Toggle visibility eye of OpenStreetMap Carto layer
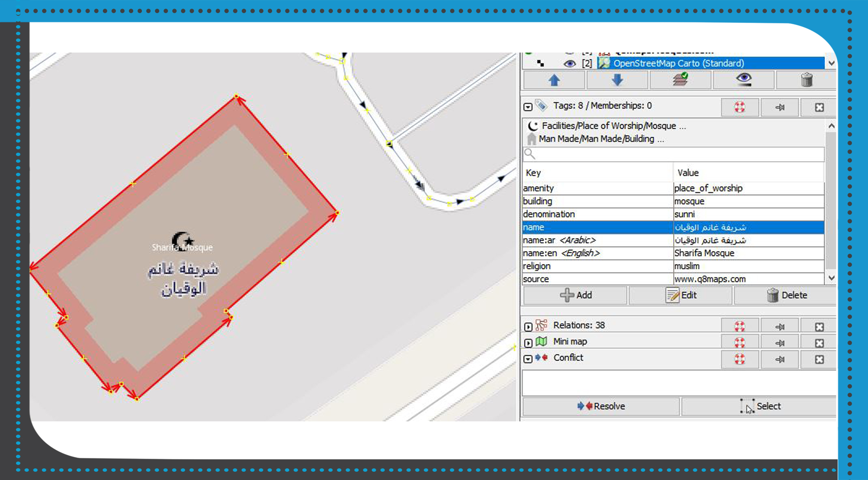This screenshot has height=480, width=868. 569,63
